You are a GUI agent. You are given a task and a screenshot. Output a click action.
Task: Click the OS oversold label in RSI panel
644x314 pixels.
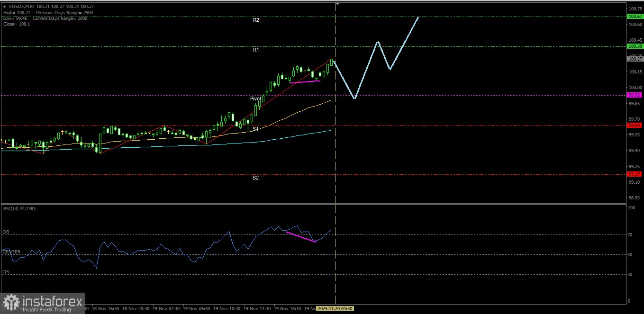tap(5, 272)
